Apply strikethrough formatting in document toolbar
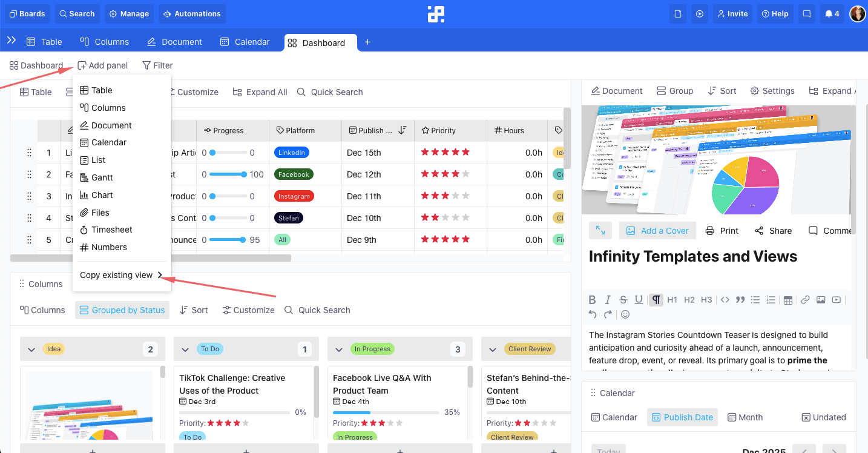This screenshot has height=453, width=868. [623, 299]
